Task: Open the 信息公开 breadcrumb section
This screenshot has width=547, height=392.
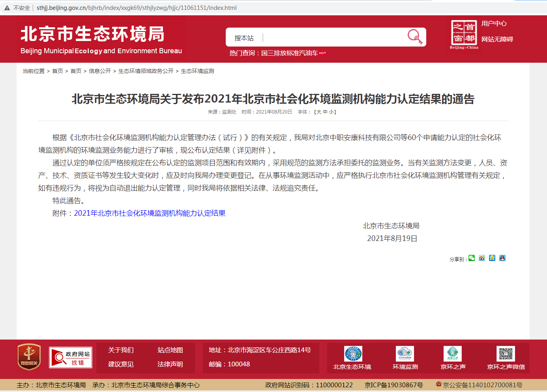Action: tap(100, 71)
